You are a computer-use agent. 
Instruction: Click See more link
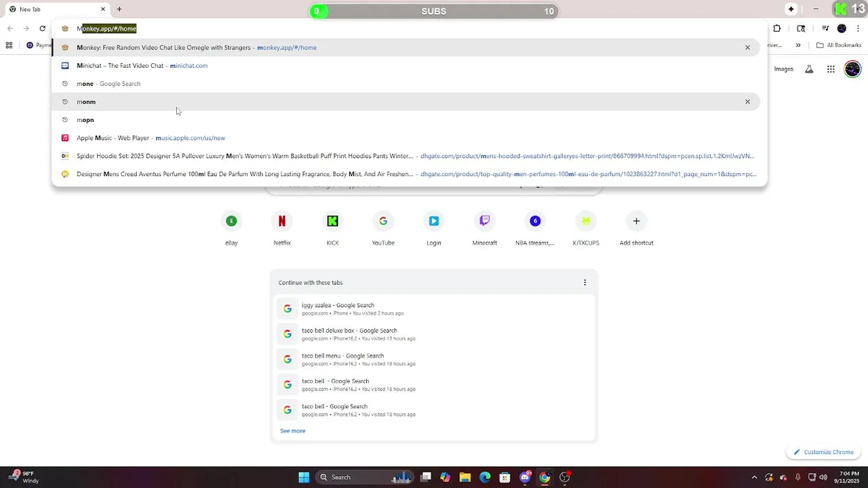(293, 431)
